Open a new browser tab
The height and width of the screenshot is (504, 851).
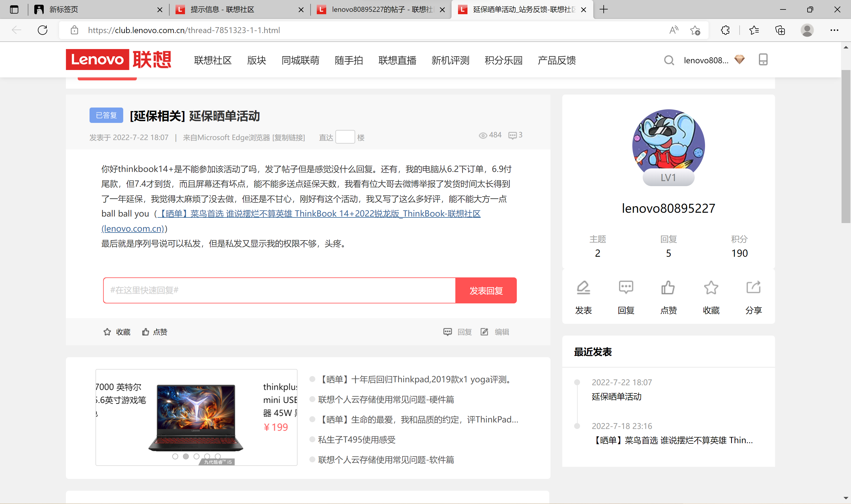[x=603, y=9]
